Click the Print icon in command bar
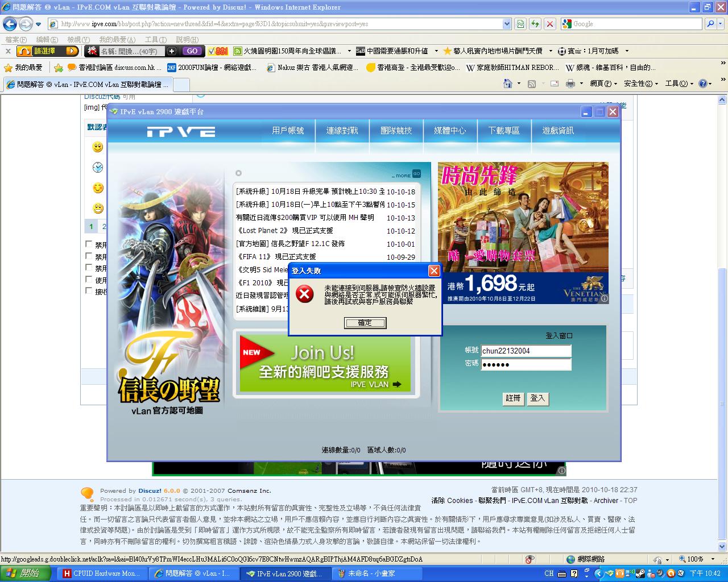 point(570,84)
